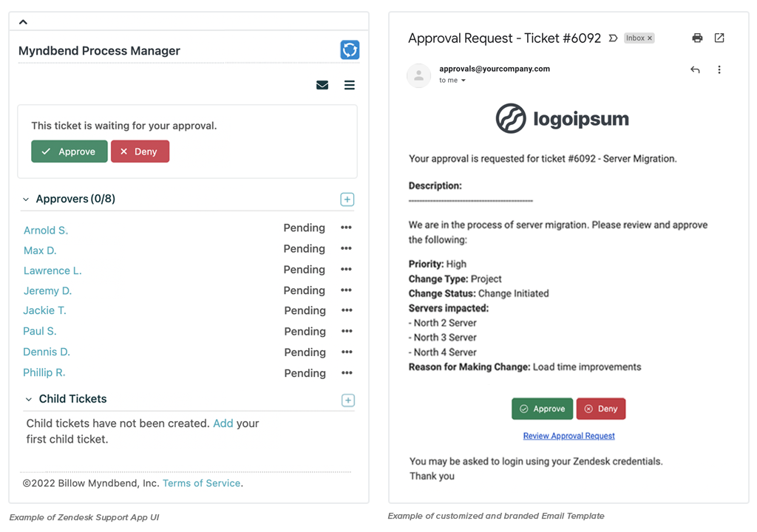Image resolution: width=757 pixels, height=532 pixels.
Task: Expand the 'to me' recipient details
Action: tap(464, 81)
